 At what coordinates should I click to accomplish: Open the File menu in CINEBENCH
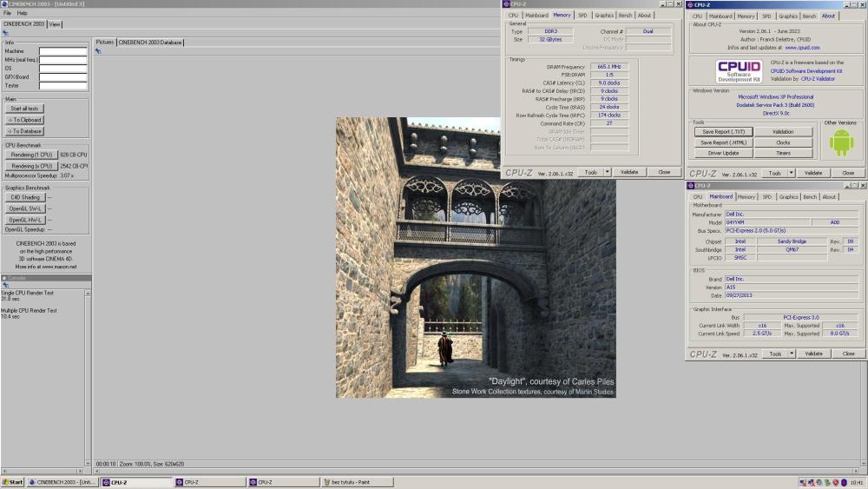pos(7,13)
